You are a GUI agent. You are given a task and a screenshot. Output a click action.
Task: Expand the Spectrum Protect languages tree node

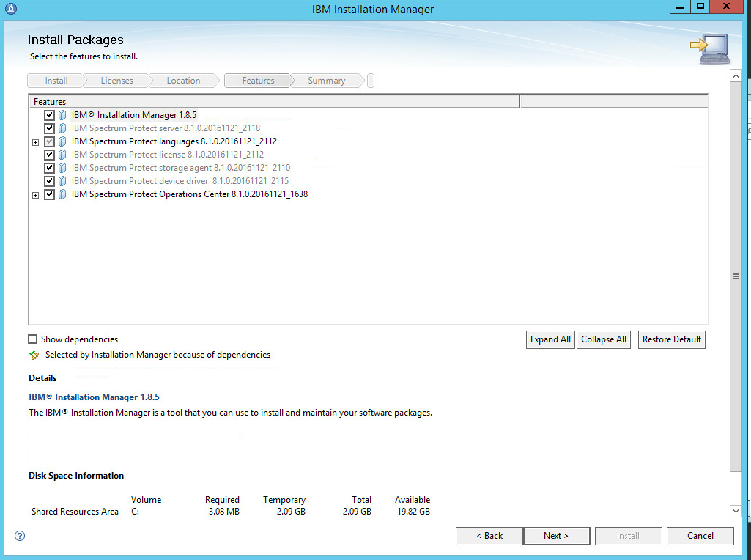(35, 142)
